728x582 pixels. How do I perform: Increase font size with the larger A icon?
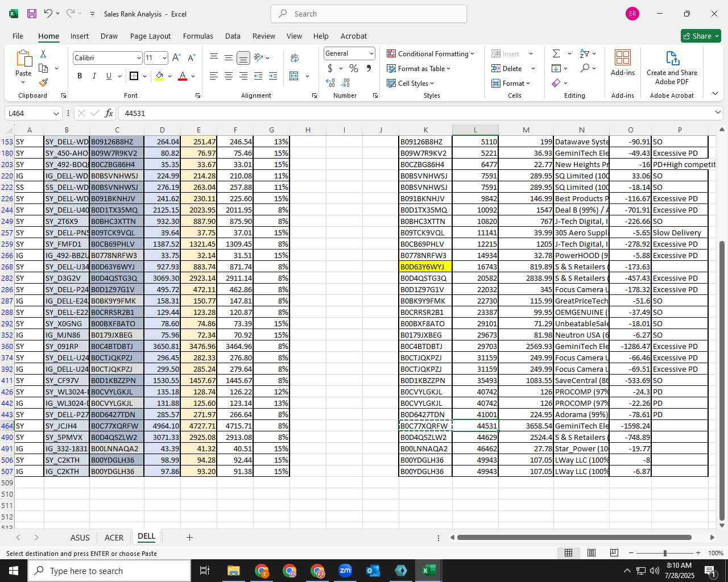coord(176,58)
